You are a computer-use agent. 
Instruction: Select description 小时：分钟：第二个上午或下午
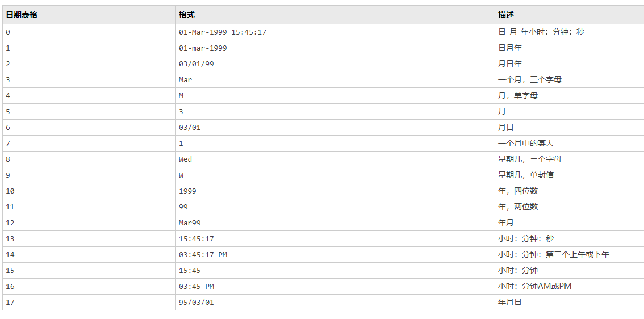[554, 255]
